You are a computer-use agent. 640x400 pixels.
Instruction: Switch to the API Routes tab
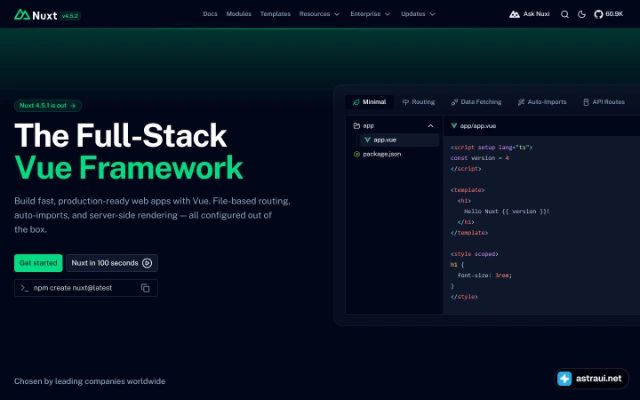pyautogui.click(x=604, y=102)
